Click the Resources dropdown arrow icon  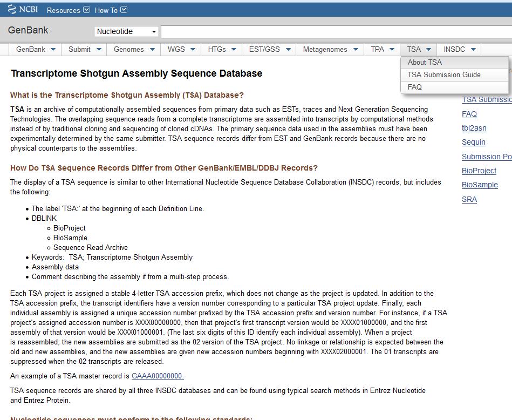pyautogui.click(x=86, y=10)
